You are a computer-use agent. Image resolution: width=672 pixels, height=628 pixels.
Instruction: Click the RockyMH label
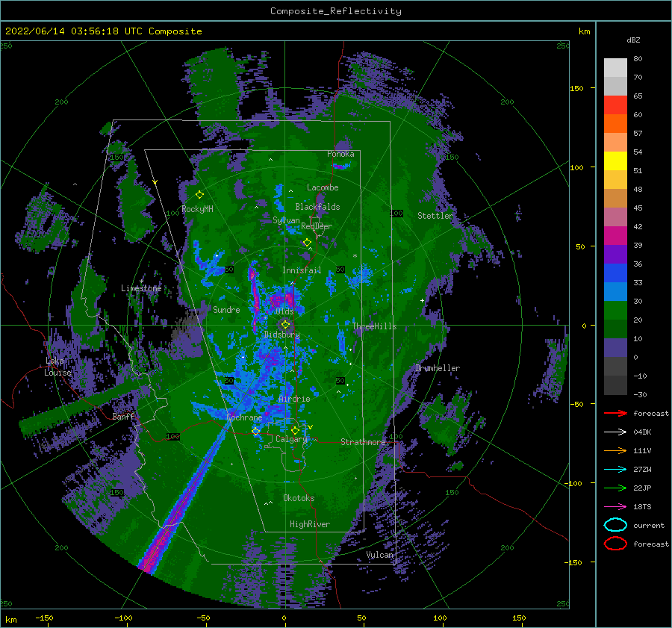[x=197, y=209]
